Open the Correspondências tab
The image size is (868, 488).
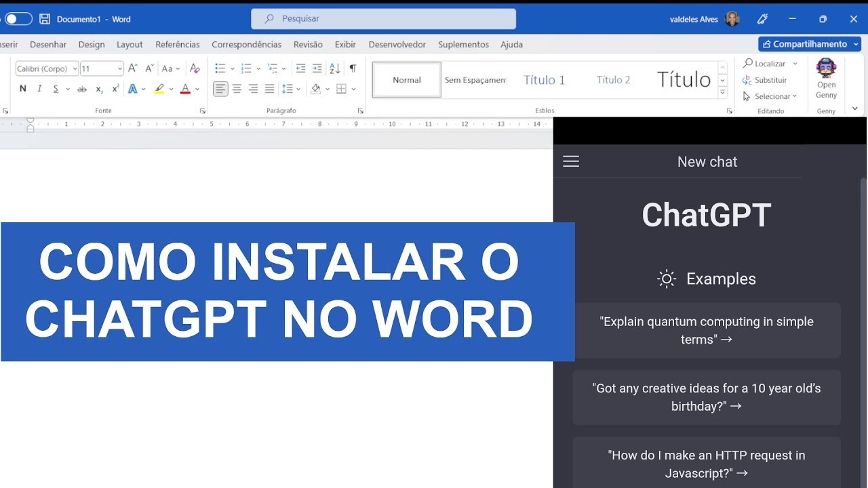(x=246, y=45)
